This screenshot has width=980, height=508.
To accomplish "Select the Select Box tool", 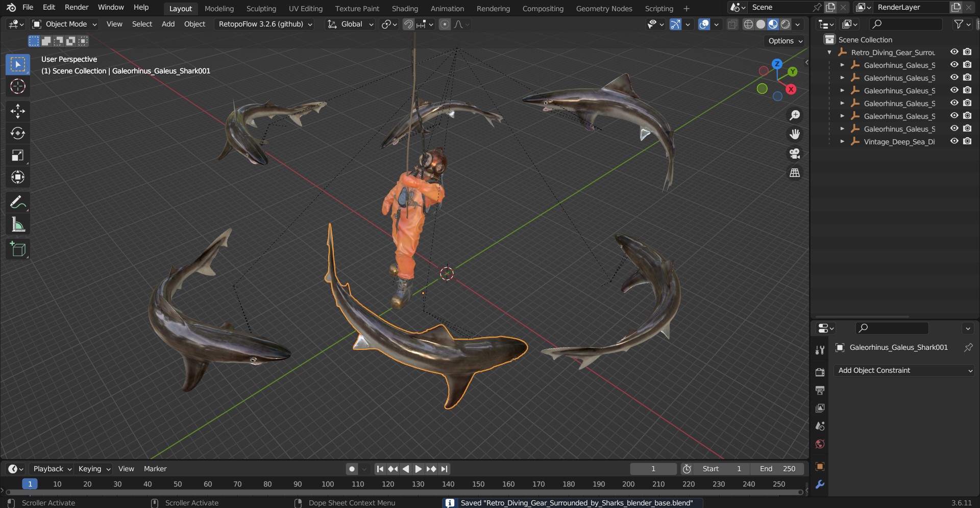I will pos(18,64).
